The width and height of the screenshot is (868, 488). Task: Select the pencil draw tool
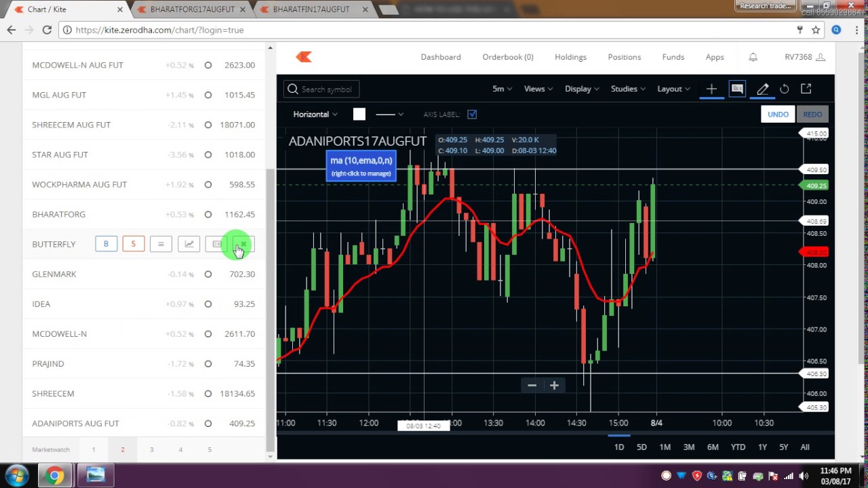[762, 89]
